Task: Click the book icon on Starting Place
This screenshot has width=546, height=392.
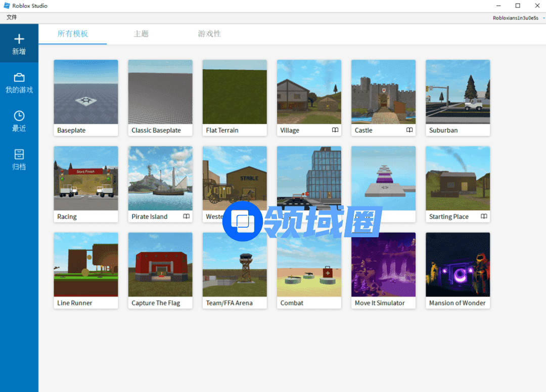Action: 483,216
